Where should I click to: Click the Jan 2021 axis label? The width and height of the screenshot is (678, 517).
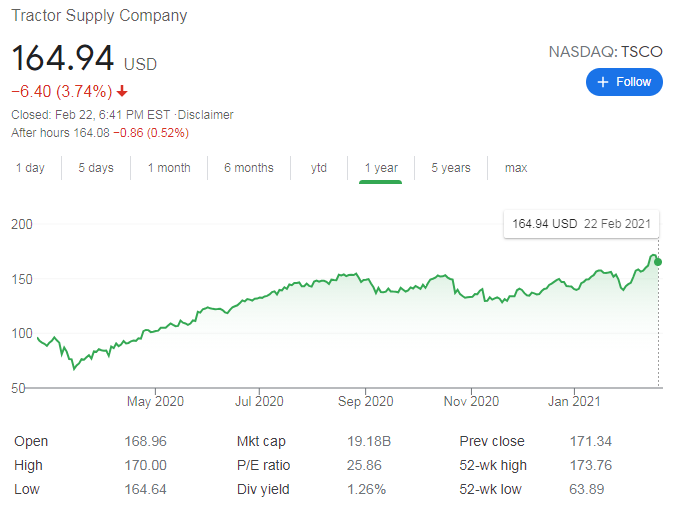[x=574, y=402]
